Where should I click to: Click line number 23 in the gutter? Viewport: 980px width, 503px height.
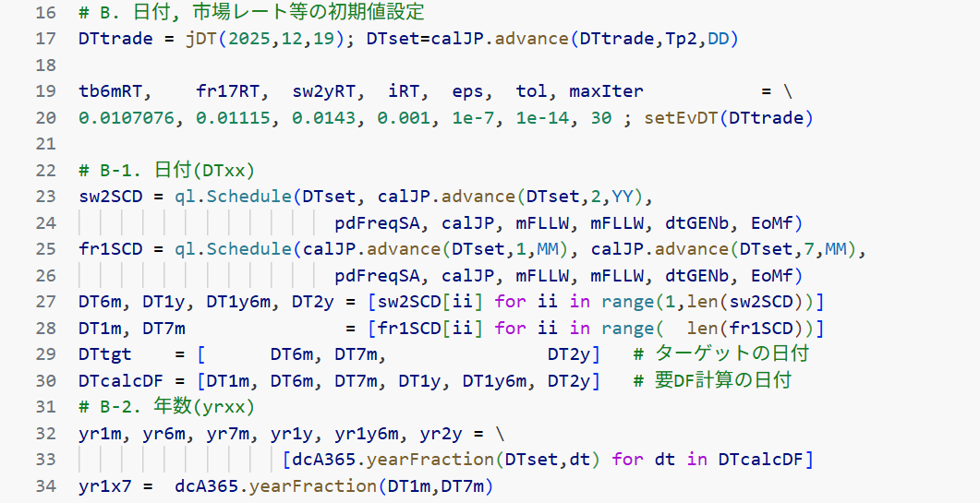click(45, 197)
